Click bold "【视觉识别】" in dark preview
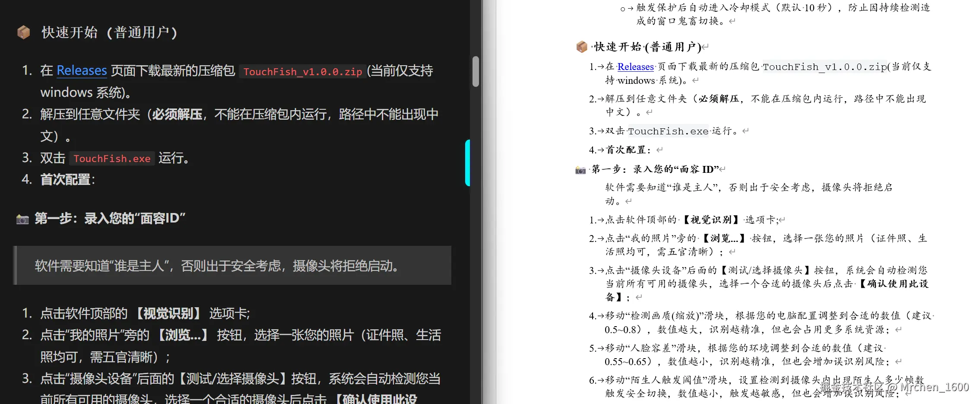Screen dimensions: 980x404 [x=168, y=313]
